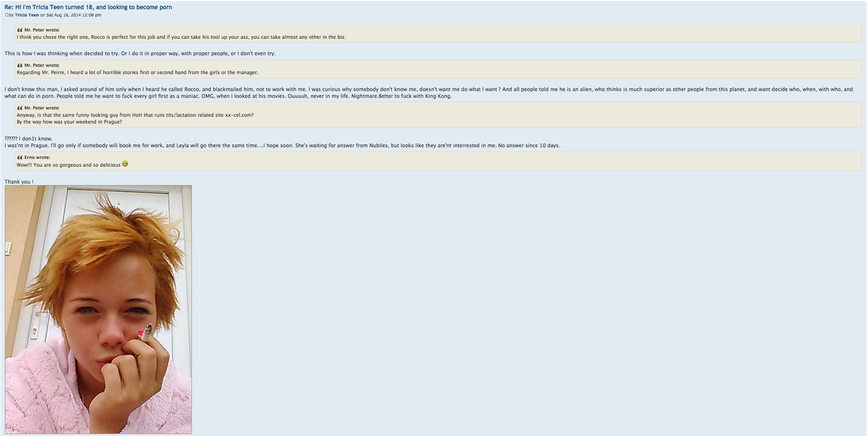Click the 'By the way how was your weekend in Prague?' line
The image size is (868, 436).
coord(69,122)
